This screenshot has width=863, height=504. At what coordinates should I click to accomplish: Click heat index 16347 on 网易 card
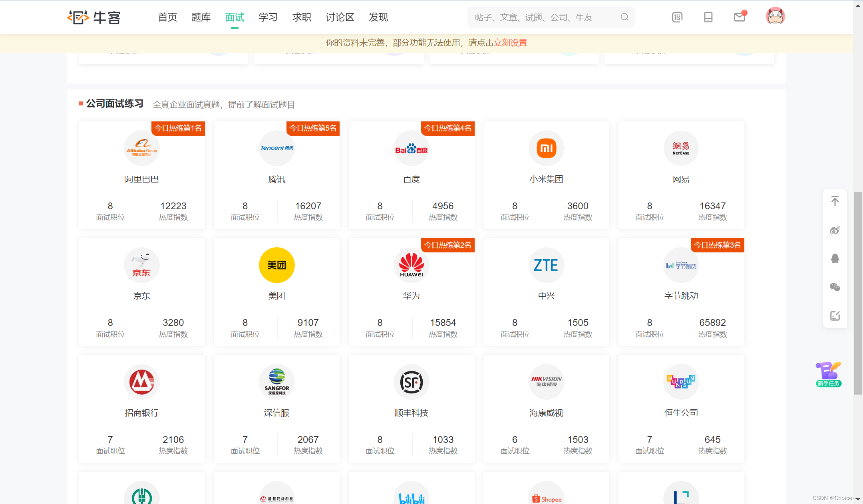[713, 206]
